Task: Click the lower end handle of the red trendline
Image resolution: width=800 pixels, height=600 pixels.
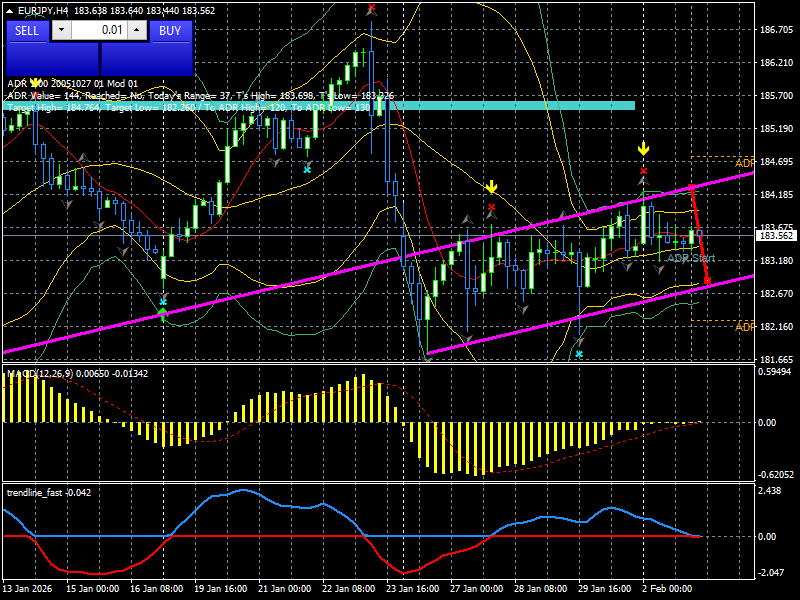Action: coord(707,281)
